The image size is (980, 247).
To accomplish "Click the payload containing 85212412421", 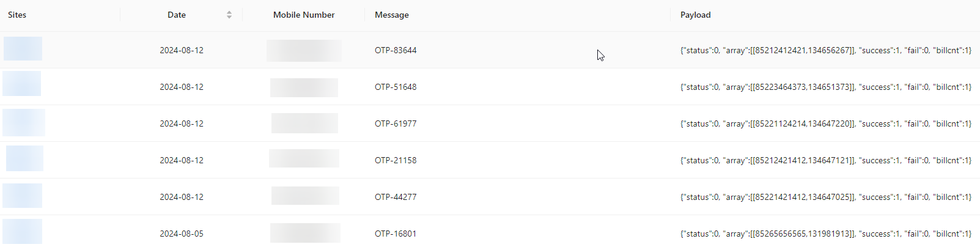I will coord(826,50).
